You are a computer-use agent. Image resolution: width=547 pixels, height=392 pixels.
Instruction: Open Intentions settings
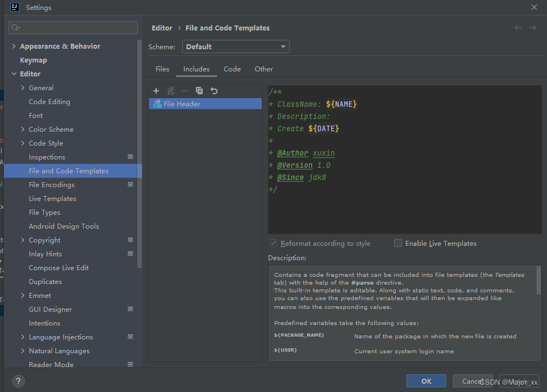(45, 323)
